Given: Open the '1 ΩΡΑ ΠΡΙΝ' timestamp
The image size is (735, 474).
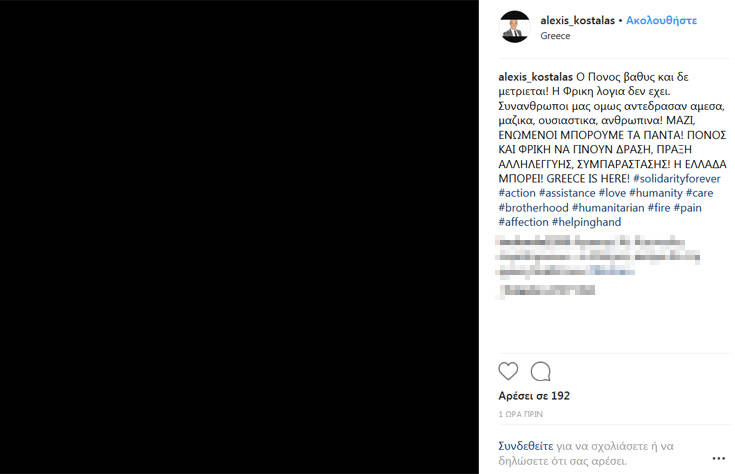Looking at the screenshot, I should [520, 414].
